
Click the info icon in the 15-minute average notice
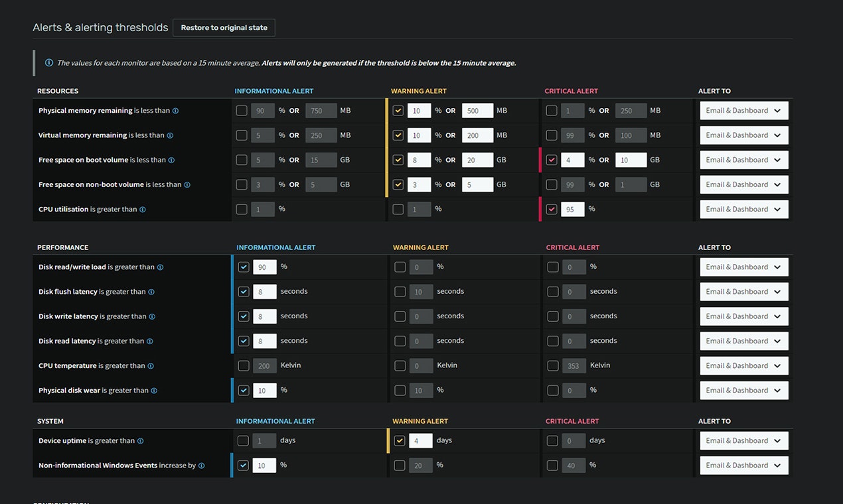coord(49,62)
